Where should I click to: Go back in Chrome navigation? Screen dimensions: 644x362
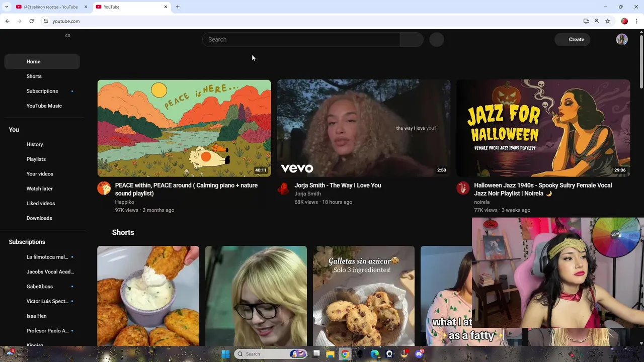click(x=8, y=21)
